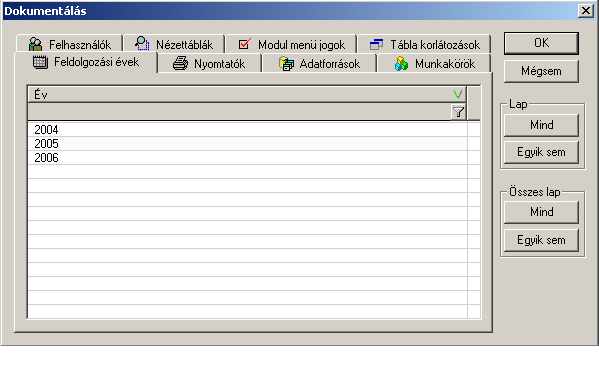
Task: Show the Munkakörök tab
Action: point(434,63)
